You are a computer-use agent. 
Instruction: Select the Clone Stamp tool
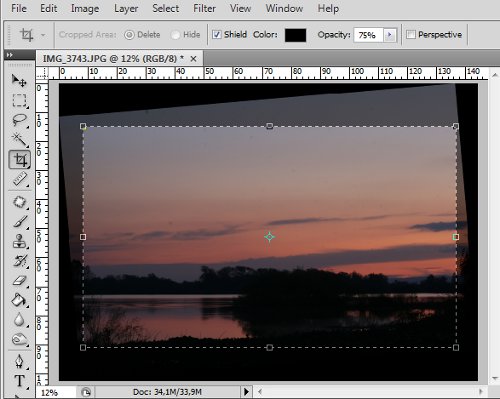point(20,241)
